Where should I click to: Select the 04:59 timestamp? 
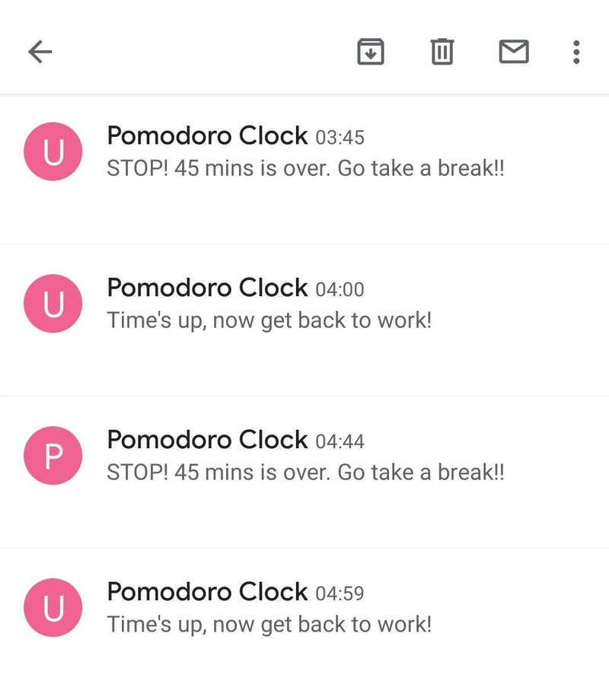[340, 593]
